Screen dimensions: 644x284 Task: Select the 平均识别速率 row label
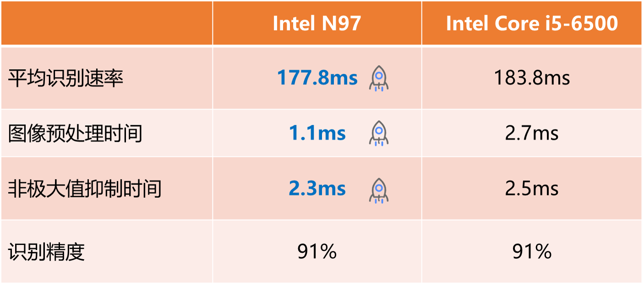66,78
